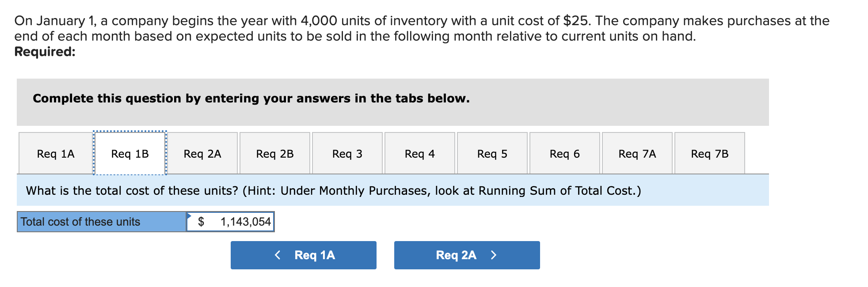868x287 pixels.
Task: Click the Req 2A navigation button at bottom
Action: point(466,255)
